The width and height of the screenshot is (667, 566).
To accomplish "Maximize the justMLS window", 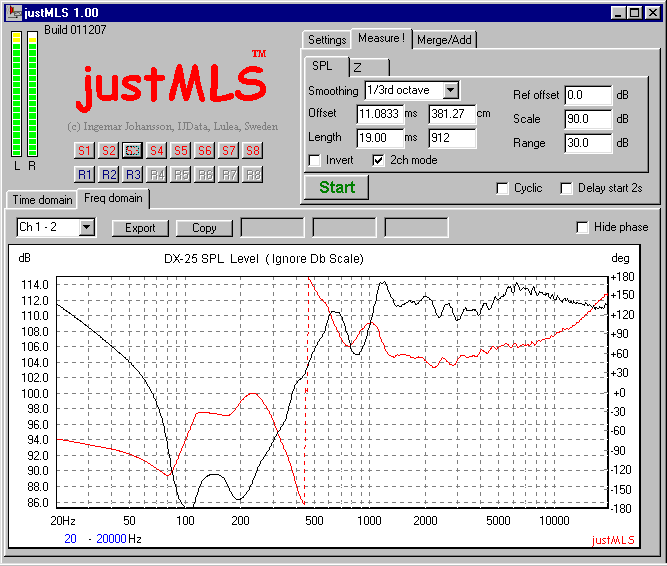I will point(634,13).
